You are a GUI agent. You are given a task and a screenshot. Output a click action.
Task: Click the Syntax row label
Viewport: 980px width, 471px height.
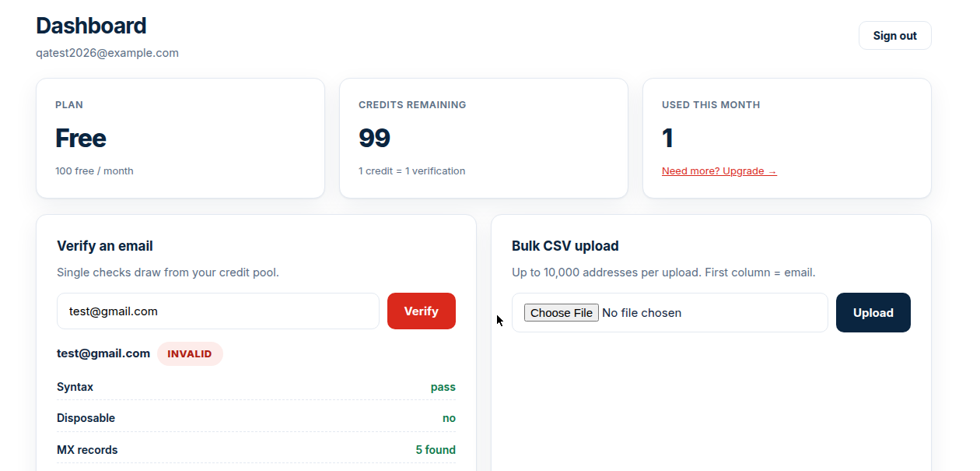(x=75, y=387)
